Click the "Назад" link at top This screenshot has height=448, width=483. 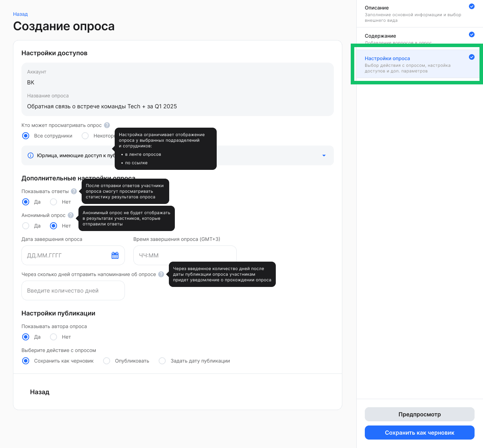[20, 14]
